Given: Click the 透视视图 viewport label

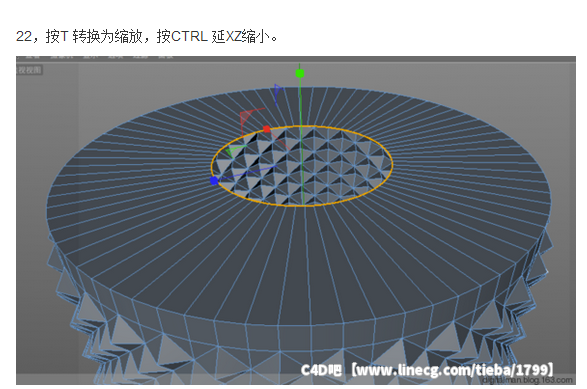Looking at the screenshot, I should 29,70.
